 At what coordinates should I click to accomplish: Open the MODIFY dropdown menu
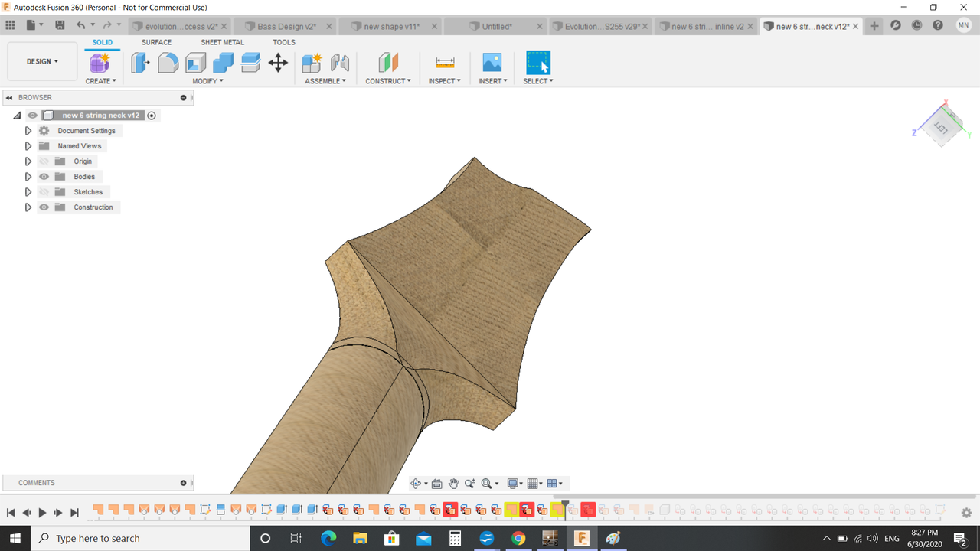click(207, 81)
